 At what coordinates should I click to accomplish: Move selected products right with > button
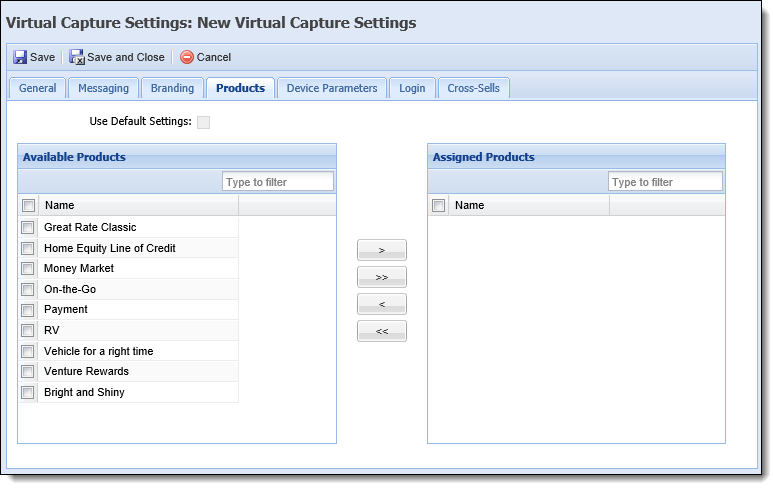pyautogui.click(x=382, y=250)
